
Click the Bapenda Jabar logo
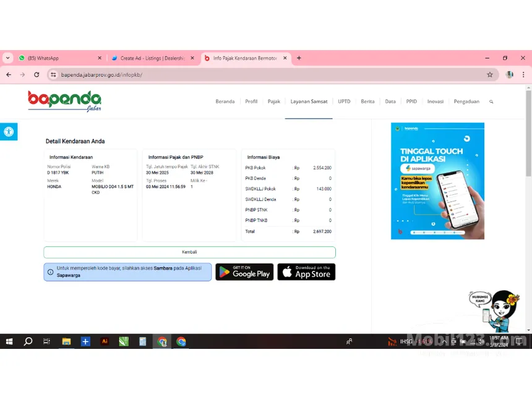[x=64, y=101]
